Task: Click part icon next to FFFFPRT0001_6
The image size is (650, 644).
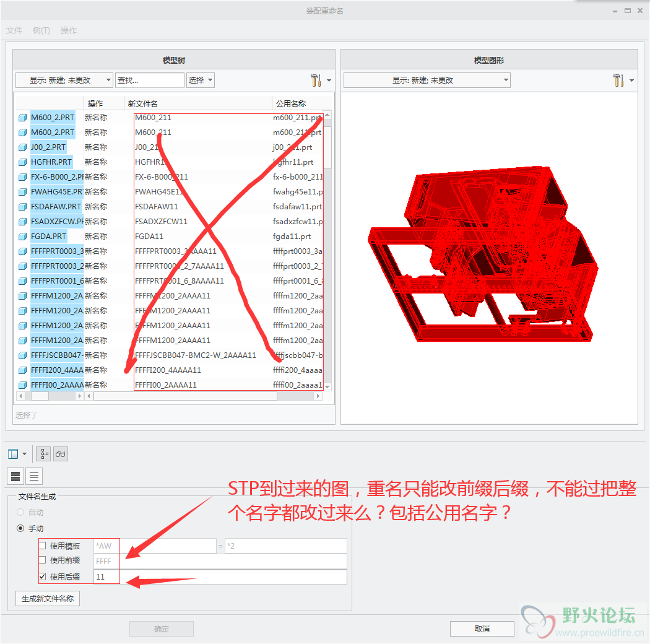Action: click(23, 281)
